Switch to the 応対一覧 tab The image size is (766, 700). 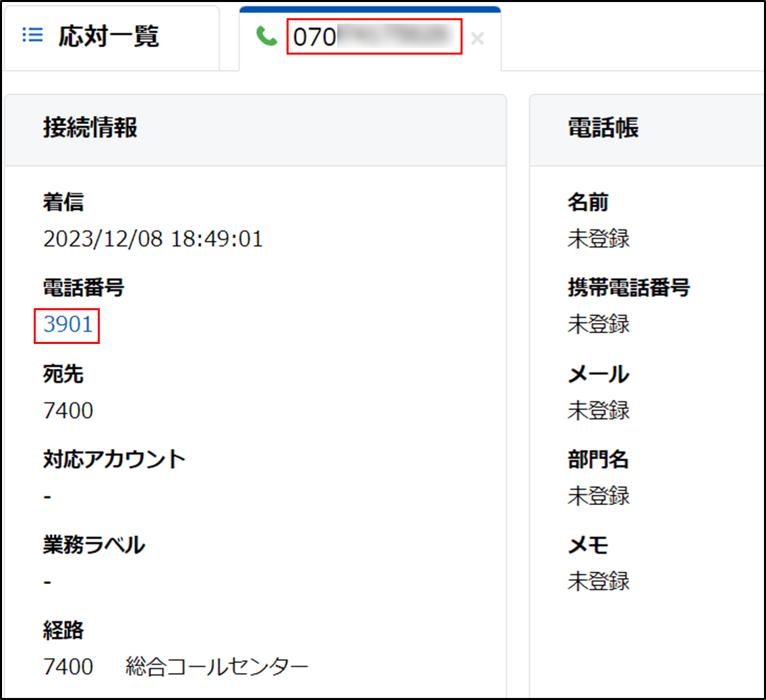tap(109, 36)
